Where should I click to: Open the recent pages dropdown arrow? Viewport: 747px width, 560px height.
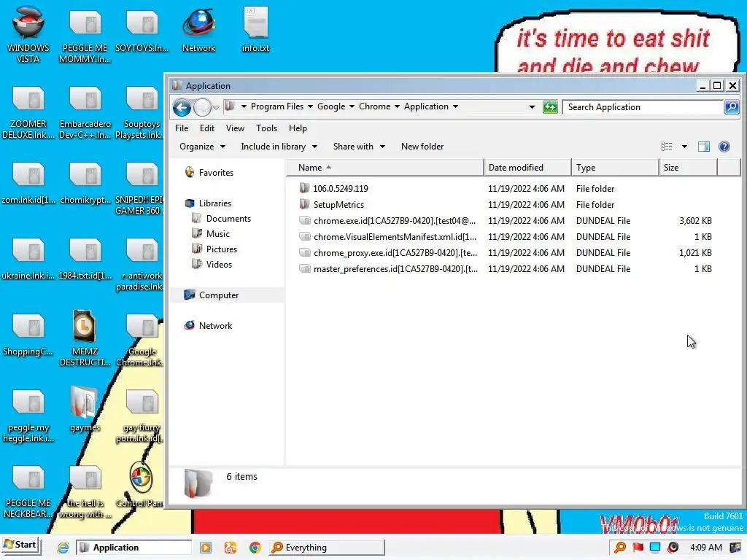pos(216,108)
